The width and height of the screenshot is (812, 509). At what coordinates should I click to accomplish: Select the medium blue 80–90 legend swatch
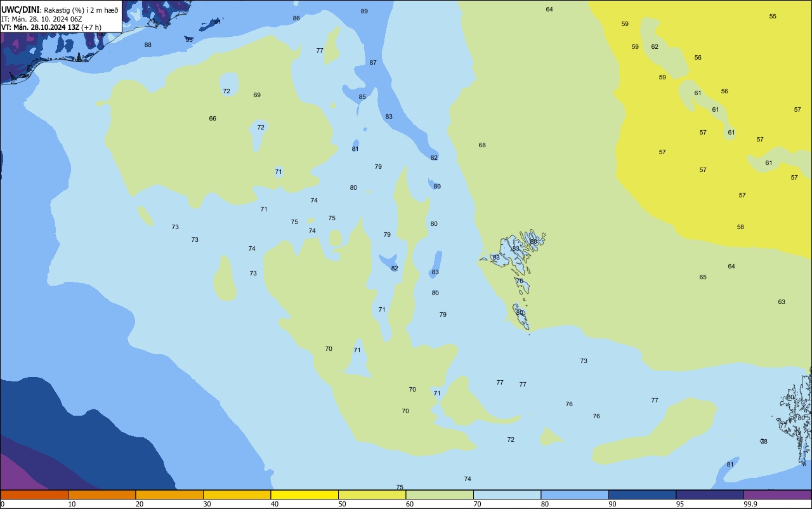[x=575, y=494]
